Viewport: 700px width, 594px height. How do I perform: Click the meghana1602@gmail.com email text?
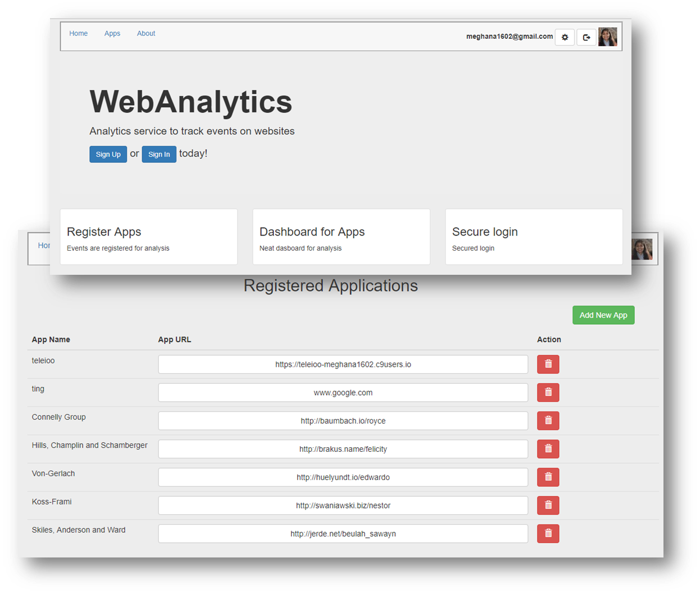pyautogui.click(x=509, y=36)
